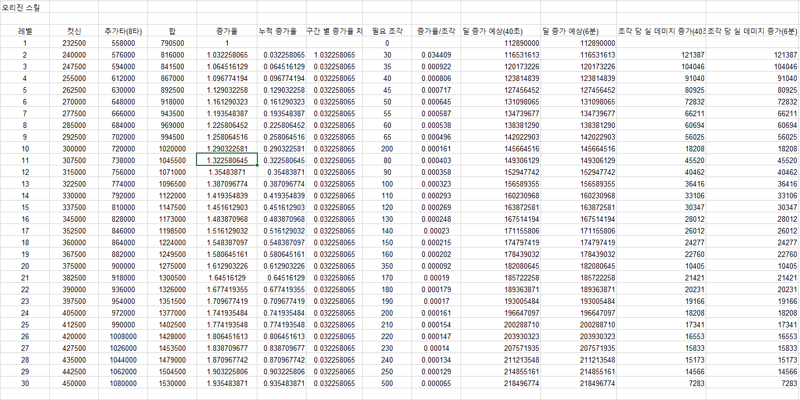Select 18208 in level 10's 6분 column

coord(753,148)
